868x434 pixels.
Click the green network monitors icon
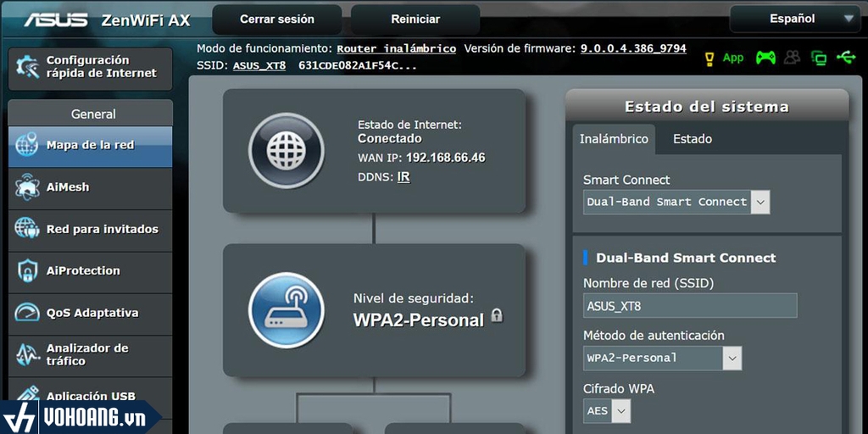point(819,58)
